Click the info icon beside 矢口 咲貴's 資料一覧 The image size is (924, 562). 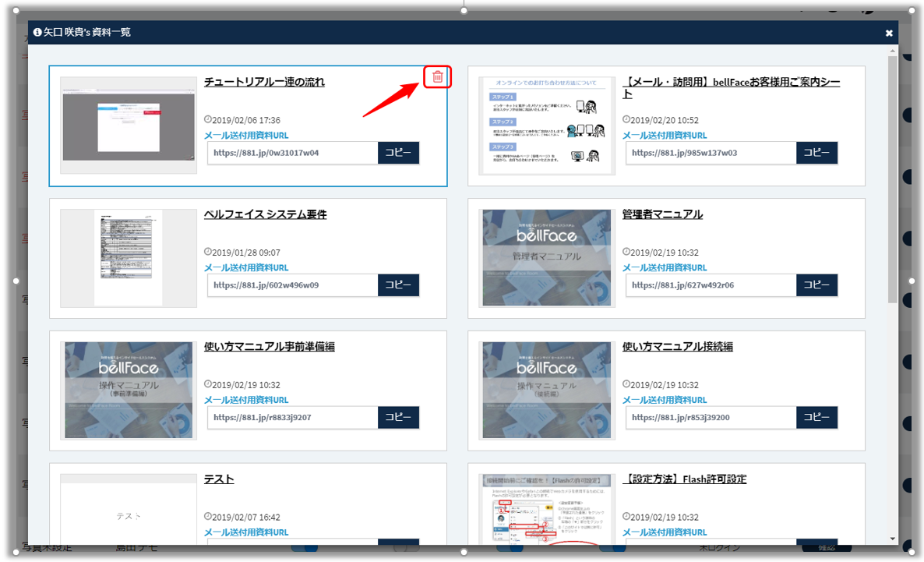point(37,33)
